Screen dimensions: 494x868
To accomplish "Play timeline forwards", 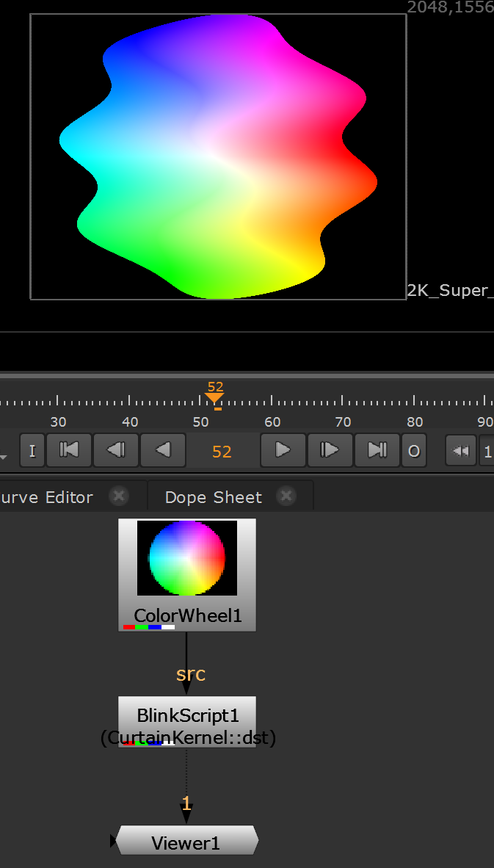I will pos(283,451).
